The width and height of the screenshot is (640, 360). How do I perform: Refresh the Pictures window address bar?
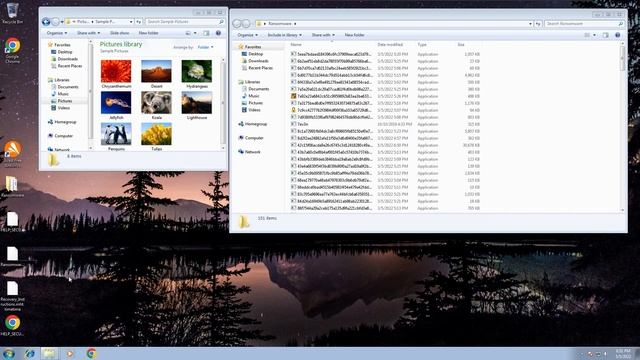139,22
